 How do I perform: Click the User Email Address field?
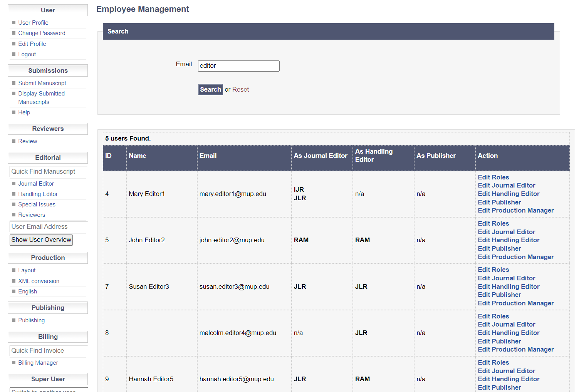point(49,226)
